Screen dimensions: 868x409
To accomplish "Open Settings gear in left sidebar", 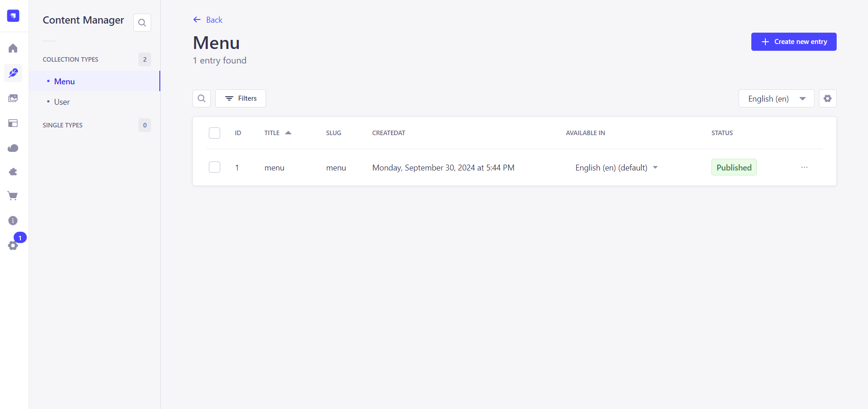I will 13,245.
